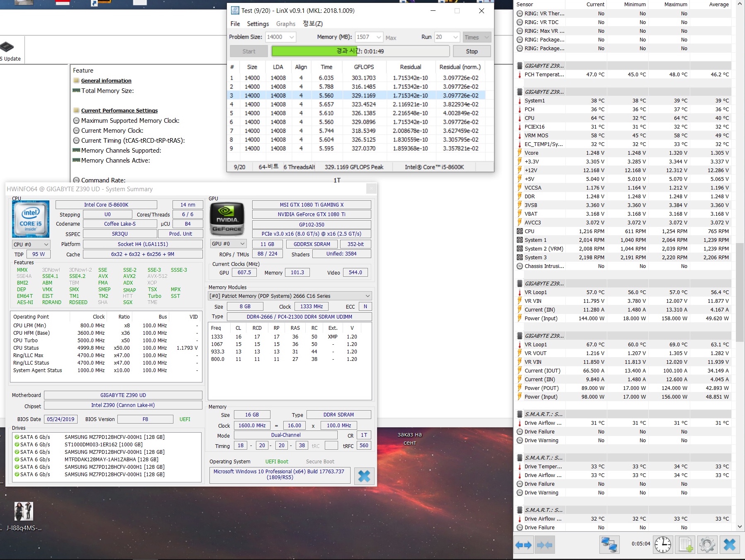Open the remote network monitors icon in HWiNFO sensors
Screen dimensions: 745x560
tap(609, 545)
